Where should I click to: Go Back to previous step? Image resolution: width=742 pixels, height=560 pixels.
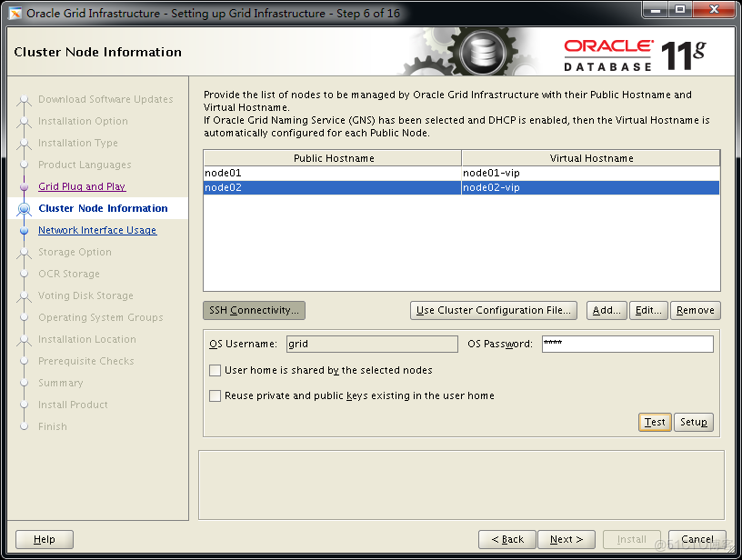click(507, 539)
